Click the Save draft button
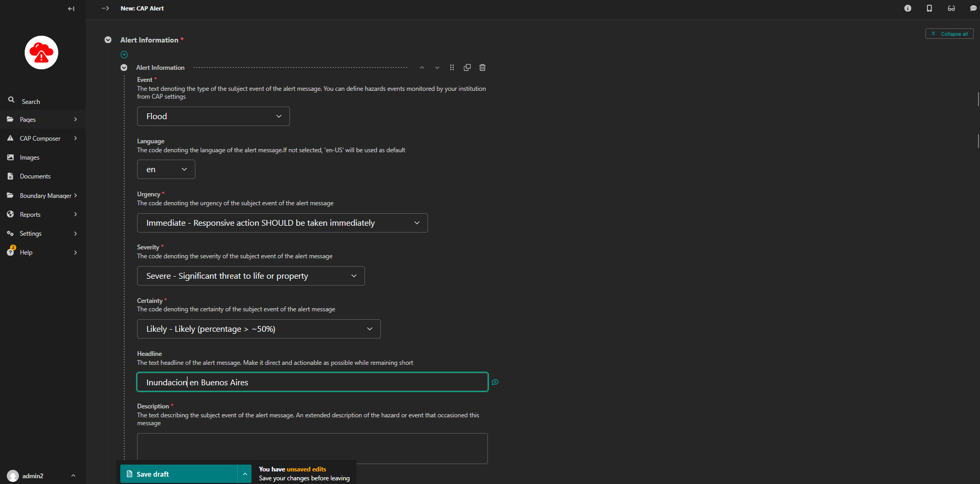980x484 pixels. coord(179,474)
